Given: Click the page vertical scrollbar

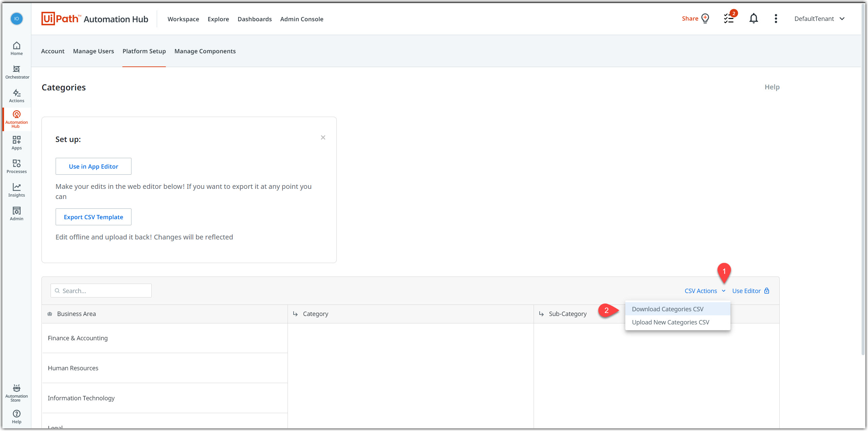Looking at the screenshot, I should [x=864, y=179].
